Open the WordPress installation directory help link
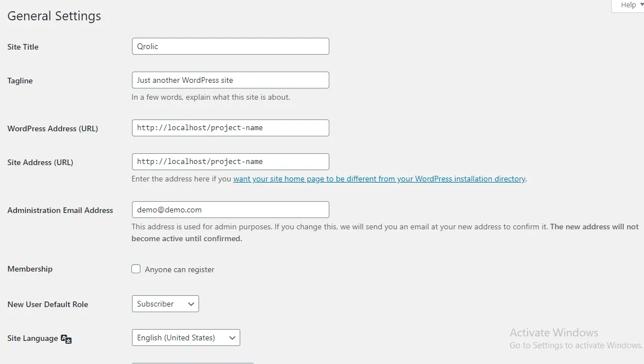644x364 pixels. click(x=379, y=179)
